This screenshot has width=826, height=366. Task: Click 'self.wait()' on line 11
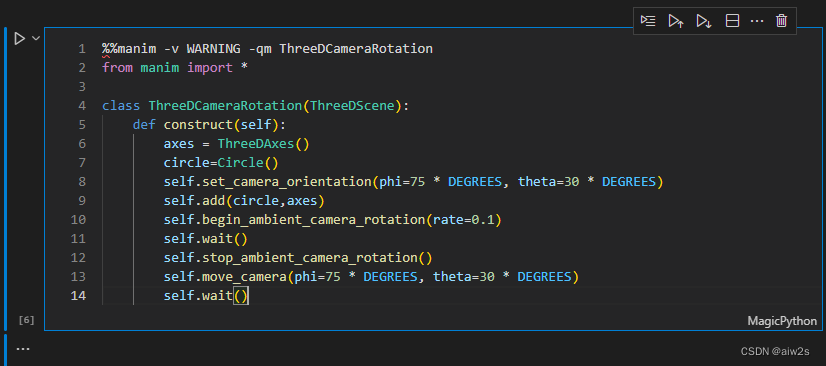click(x=206, y=239)
